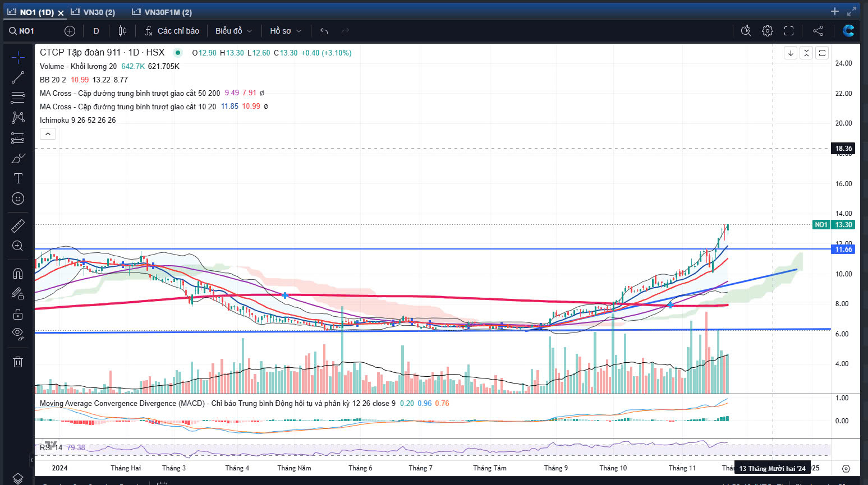Click the Tháng 9 time axis label

[x=555, y=468]
